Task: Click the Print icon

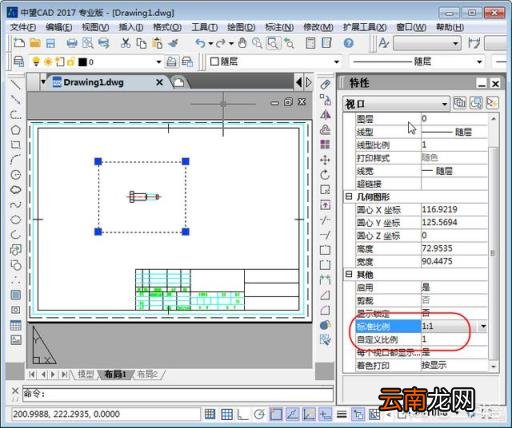Action: (72, 43)
